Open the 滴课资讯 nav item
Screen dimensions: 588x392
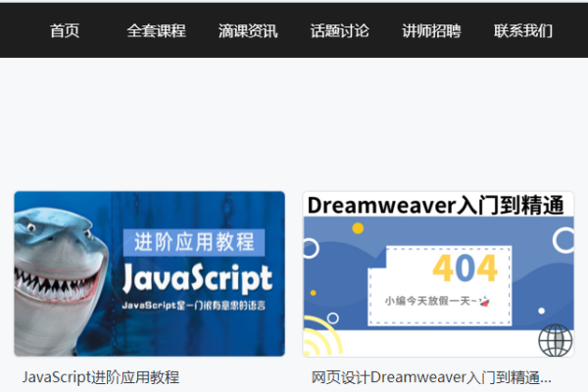pos(248,30)
